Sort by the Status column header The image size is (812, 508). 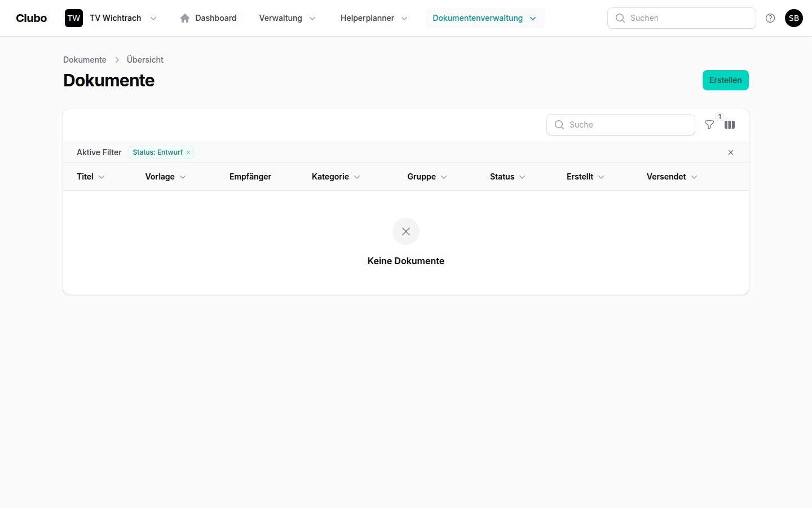pos(507,177)
